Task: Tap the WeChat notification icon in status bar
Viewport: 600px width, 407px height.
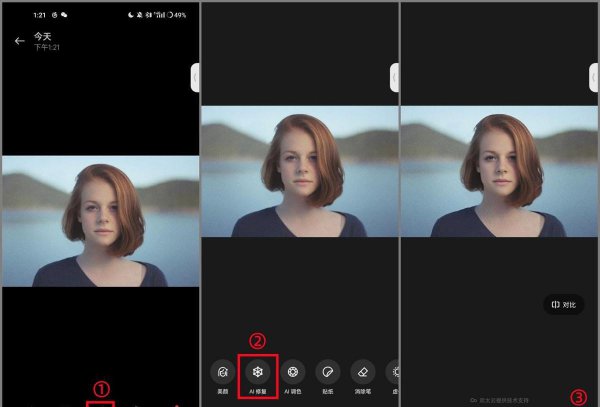Action: 64,16
